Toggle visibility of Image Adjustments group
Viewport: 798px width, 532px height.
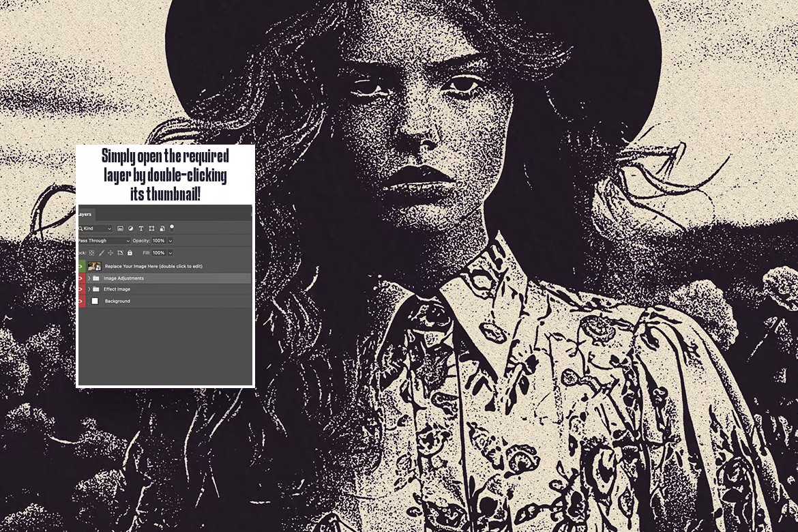point(80,278)
